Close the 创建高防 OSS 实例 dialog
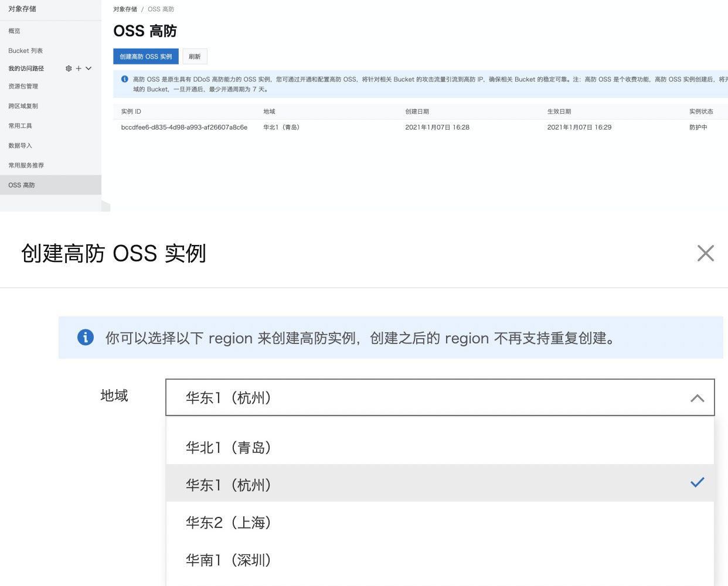 coord(706,253)
